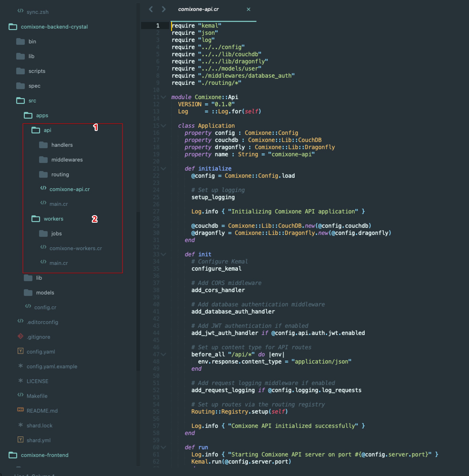Click the sync.zsh file icon
469x476 pixels.
(x=20, y=11)
